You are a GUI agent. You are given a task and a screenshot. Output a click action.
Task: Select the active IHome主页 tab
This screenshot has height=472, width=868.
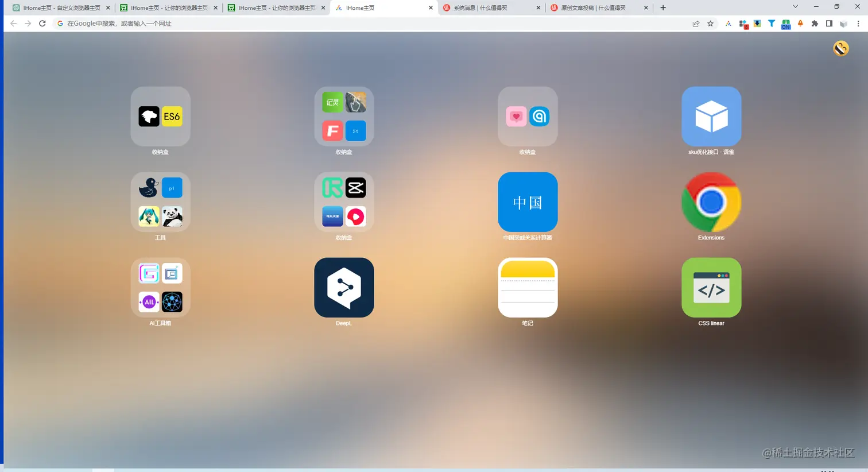click(384, 8)
